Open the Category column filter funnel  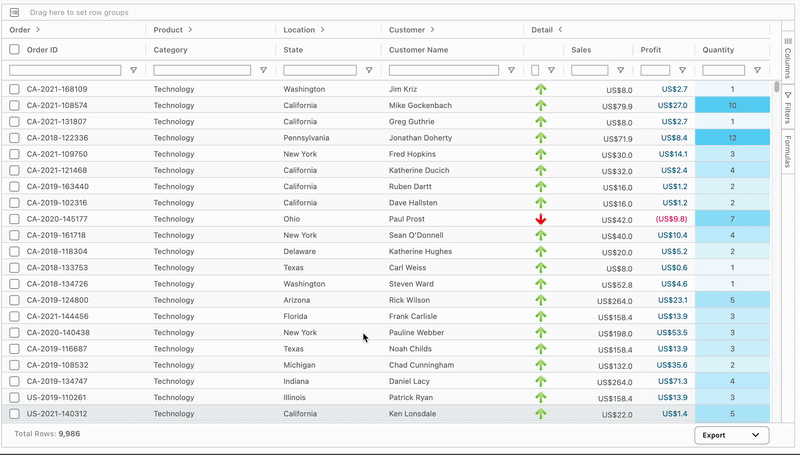pyautogui.click(x=263, y=70)
